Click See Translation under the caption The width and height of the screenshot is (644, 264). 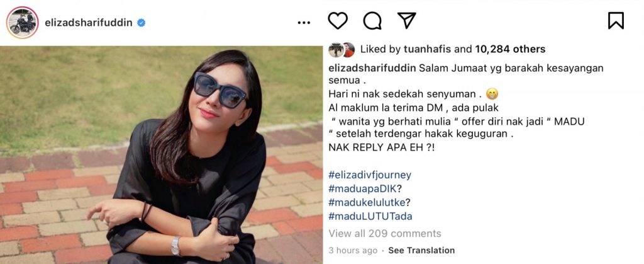421,250
